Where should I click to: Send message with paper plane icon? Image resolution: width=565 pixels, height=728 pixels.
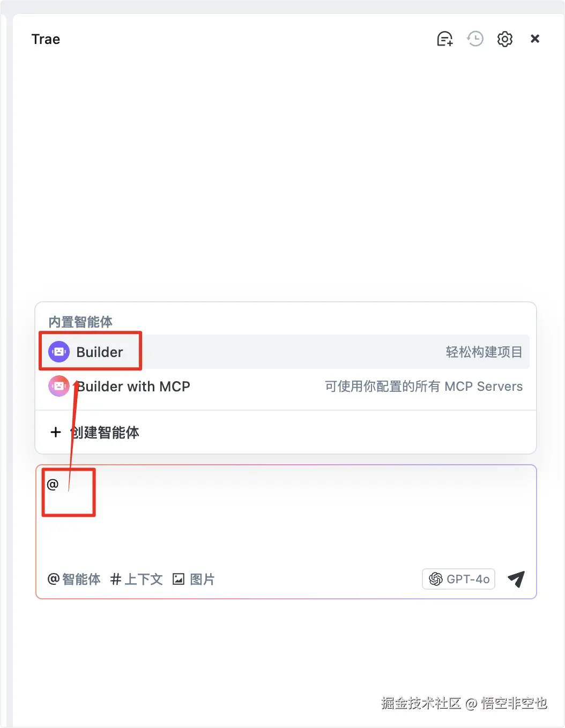tap(516, 579)
